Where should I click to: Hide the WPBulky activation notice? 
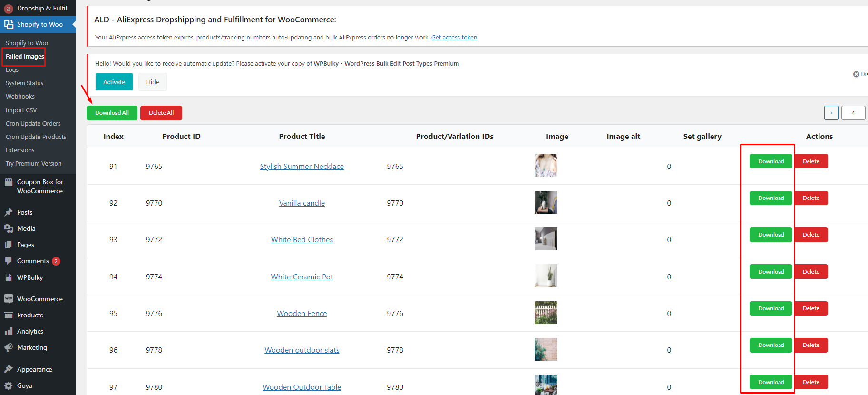click(153, 82)
